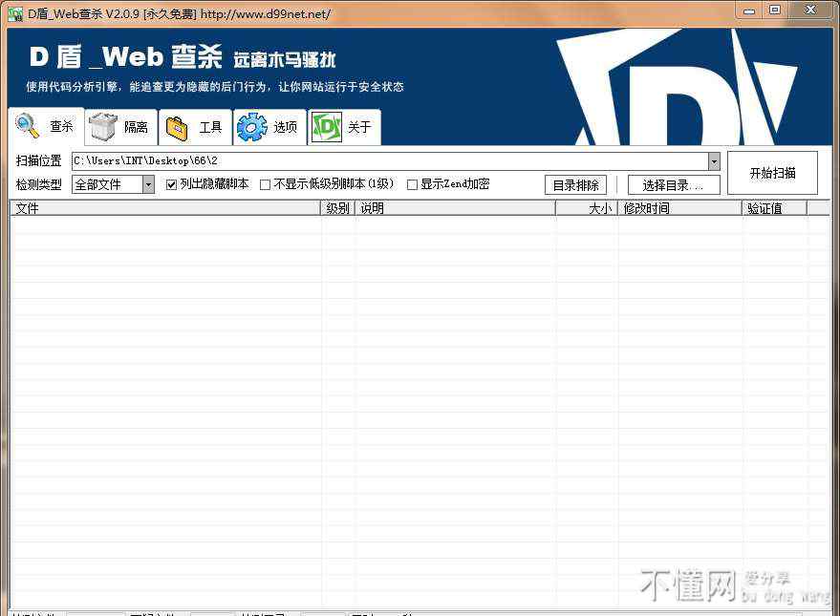Toggle the 列出隐藏脚本 checkbox
This screenshot has width=840, height=616.
(x=172, y=184)
